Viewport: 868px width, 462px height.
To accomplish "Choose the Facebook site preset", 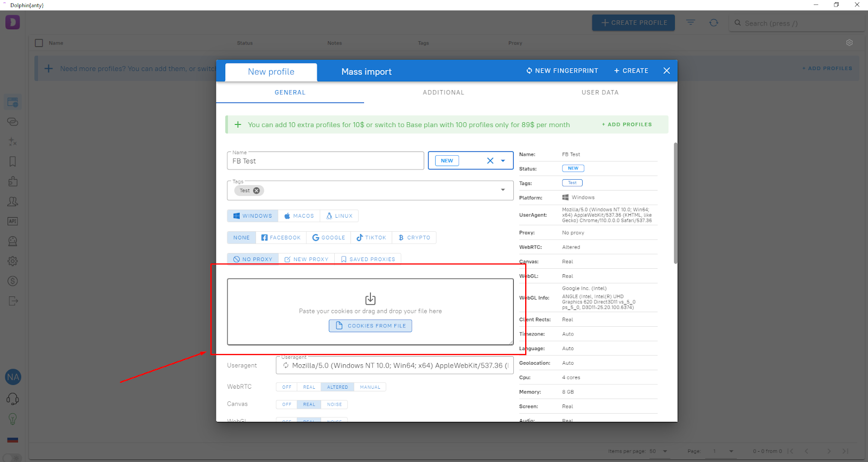I will tap(281, 238).
